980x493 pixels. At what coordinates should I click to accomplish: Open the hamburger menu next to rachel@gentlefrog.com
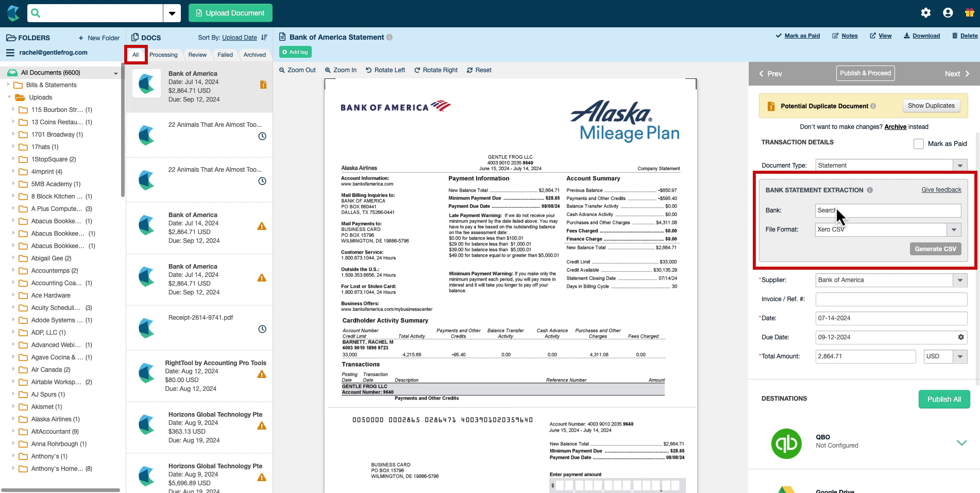10,53
